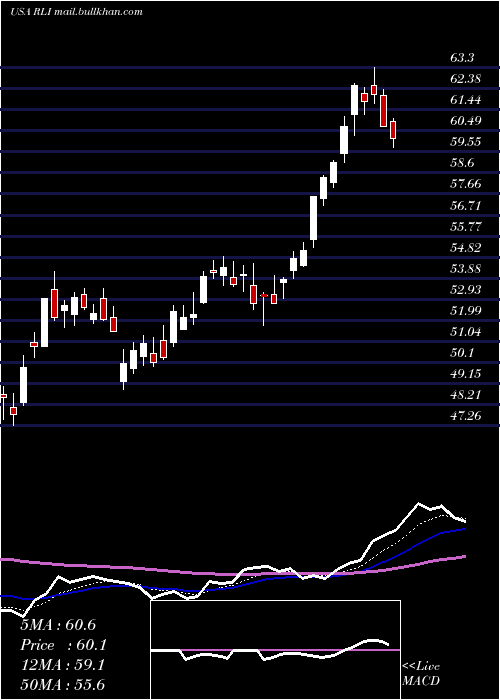Click the 58.6 price axis label

pyautogui.click(x=462, y=163)
